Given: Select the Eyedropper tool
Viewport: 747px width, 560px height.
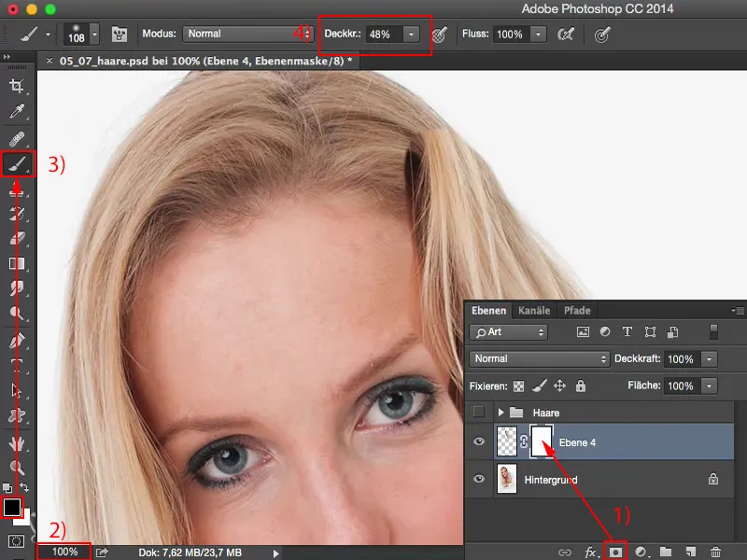Looking at the screenshot, I should tap(17, 111).
